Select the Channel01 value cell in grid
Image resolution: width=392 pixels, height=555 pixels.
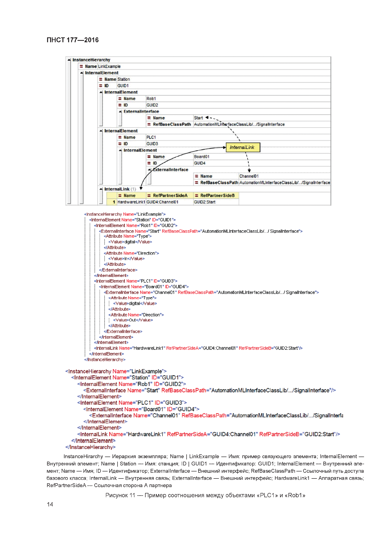click(285, 176)
